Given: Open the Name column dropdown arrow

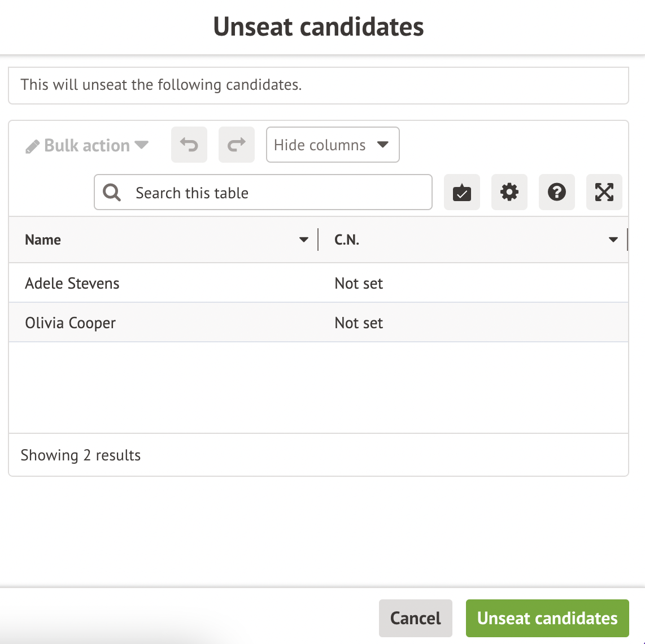Looking at the screenshot, I should click(304, 240).
